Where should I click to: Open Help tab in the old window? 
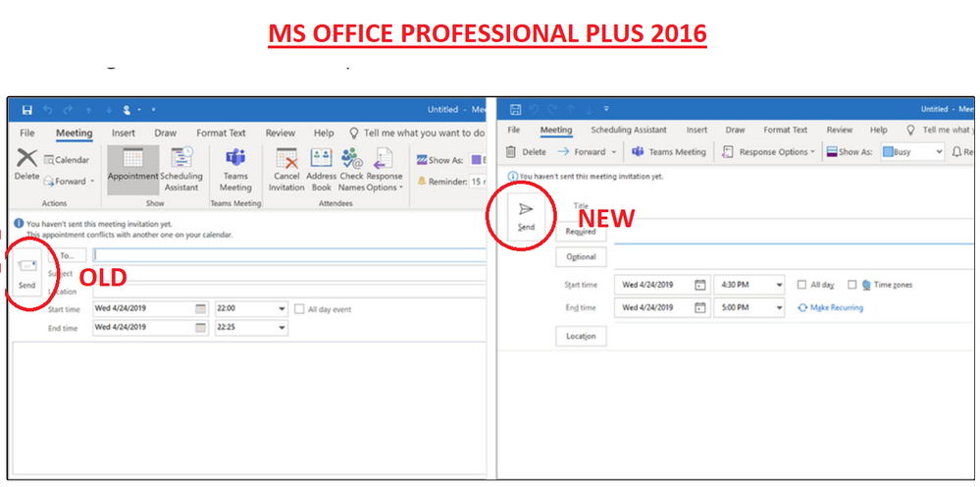[x=324, y=134]
